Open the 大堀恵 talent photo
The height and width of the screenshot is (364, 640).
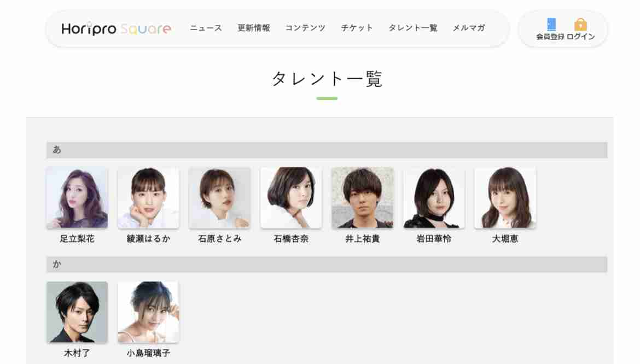(x=505, y=198)
